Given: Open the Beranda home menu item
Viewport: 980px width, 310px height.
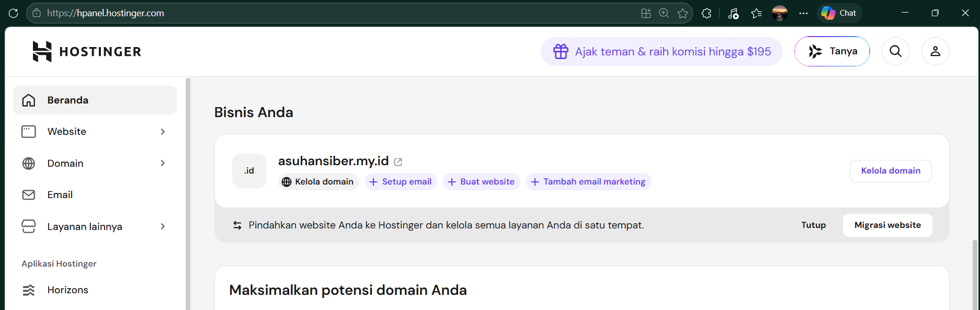Looking at the screenshot, I should point(95,100).
